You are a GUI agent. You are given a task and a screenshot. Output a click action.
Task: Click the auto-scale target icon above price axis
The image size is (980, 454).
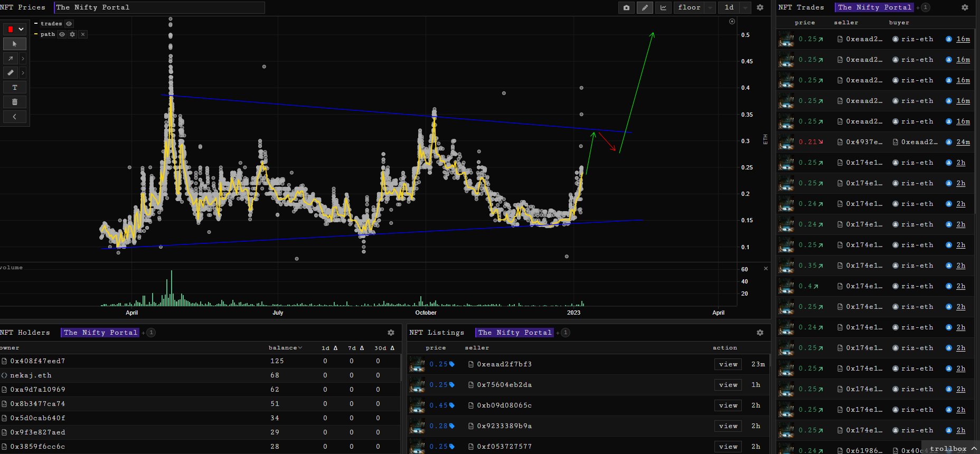point(732,22)
